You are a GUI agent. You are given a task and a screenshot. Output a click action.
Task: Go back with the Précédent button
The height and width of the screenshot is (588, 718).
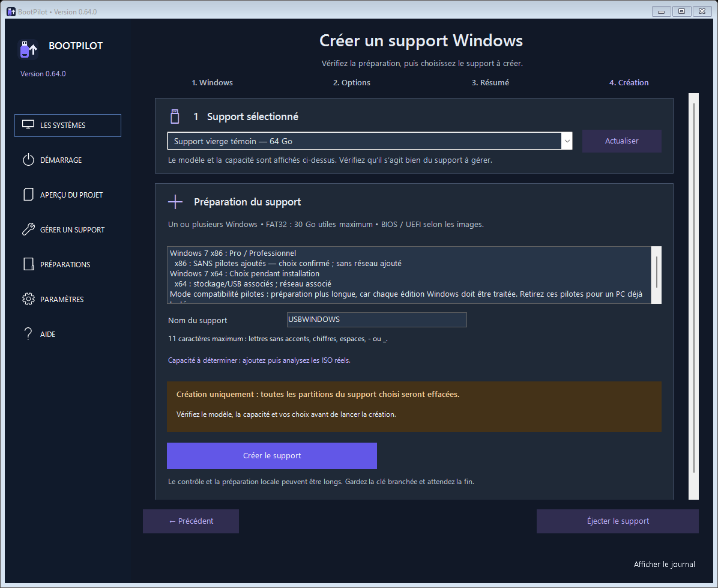click(191, 521)
